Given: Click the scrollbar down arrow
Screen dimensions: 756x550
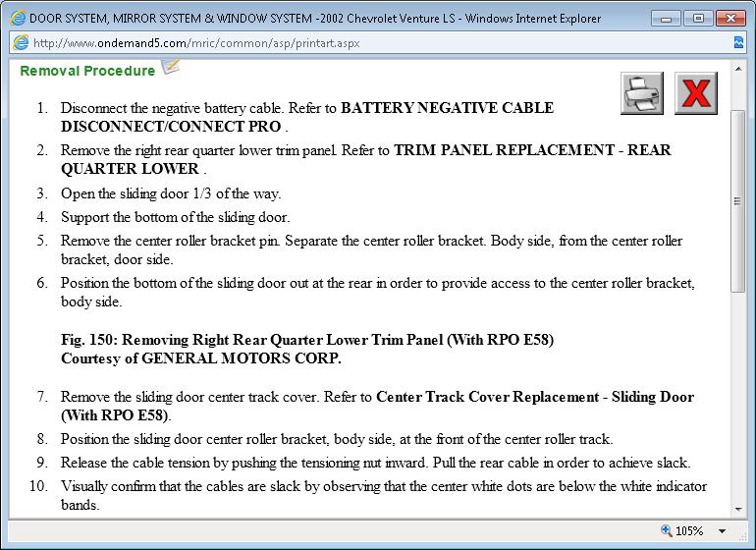Looking at the screenshot, I should pyautogui.click(x=738, y=509).
